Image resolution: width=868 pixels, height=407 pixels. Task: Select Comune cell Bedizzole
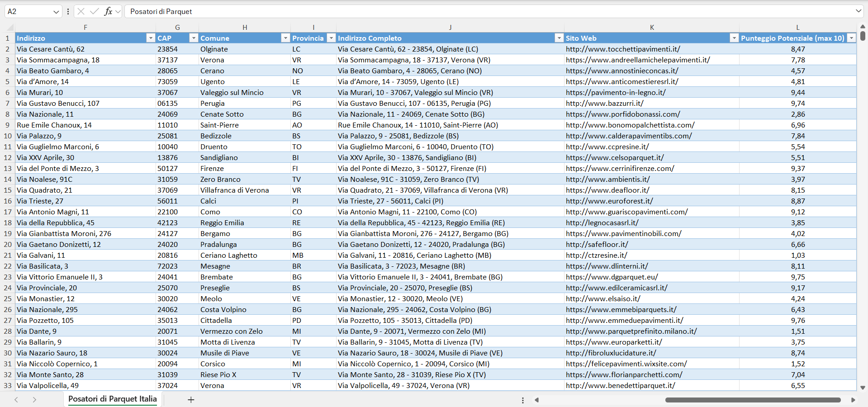coord(245,136)
